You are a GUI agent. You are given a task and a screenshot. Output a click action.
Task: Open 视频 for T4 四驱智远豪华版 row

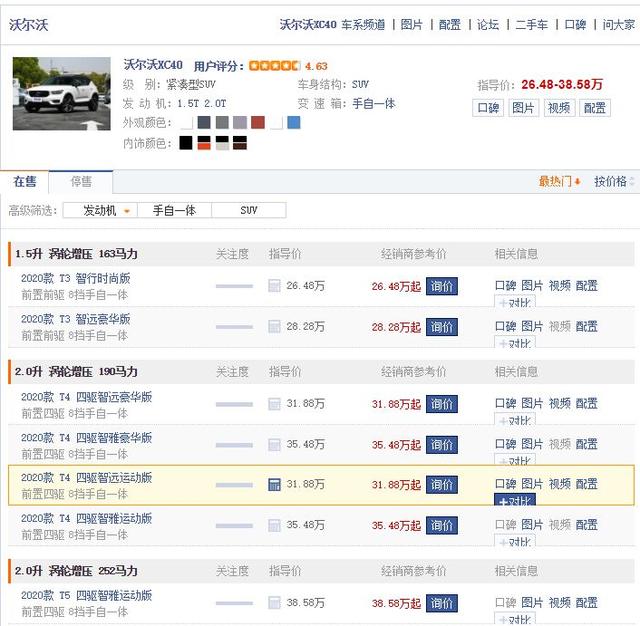[560, 404]
